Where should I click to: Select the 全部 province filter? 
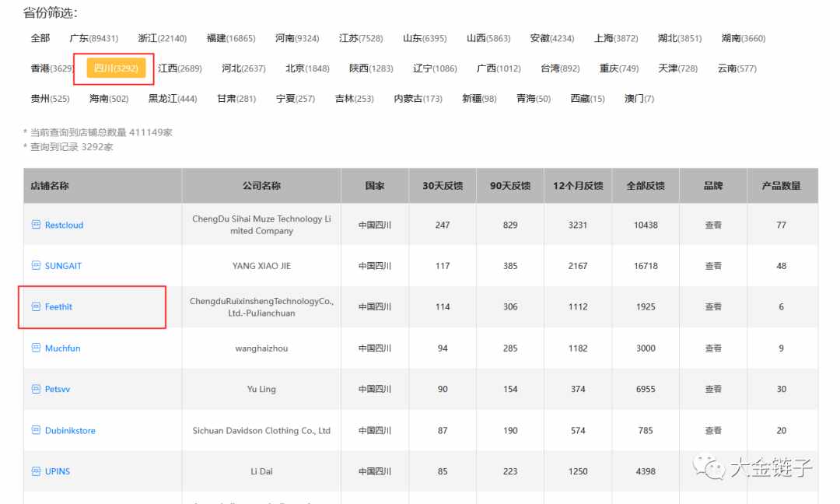pyautogui.click(x=40, y=38)
